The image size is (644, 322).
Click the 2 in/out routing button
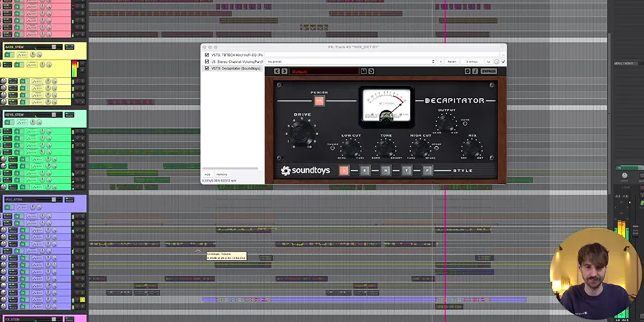pyautogui.click(x=472, y=62)
